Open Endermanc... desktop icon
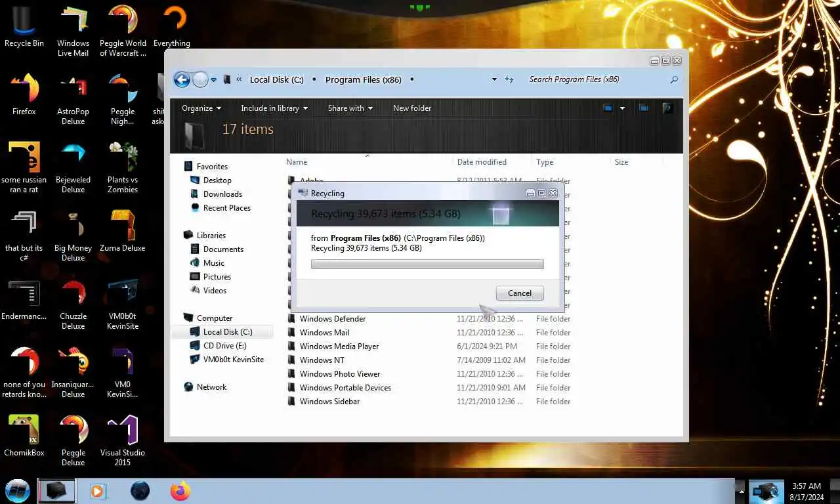 [x=24, y=300]
